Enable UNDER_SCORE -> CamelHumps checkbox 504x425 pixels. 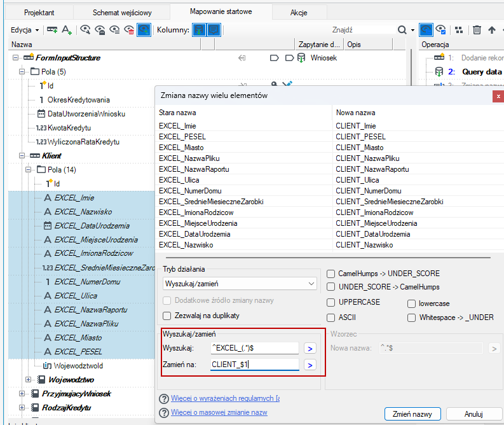click(x=330, y=287)
